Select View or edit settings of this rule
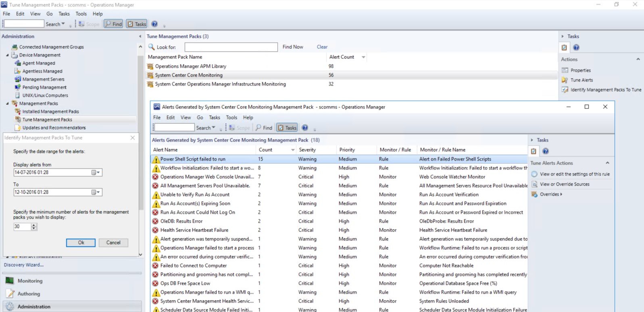The width and height of the screenshot is (644, 312). tap(575, 174)
